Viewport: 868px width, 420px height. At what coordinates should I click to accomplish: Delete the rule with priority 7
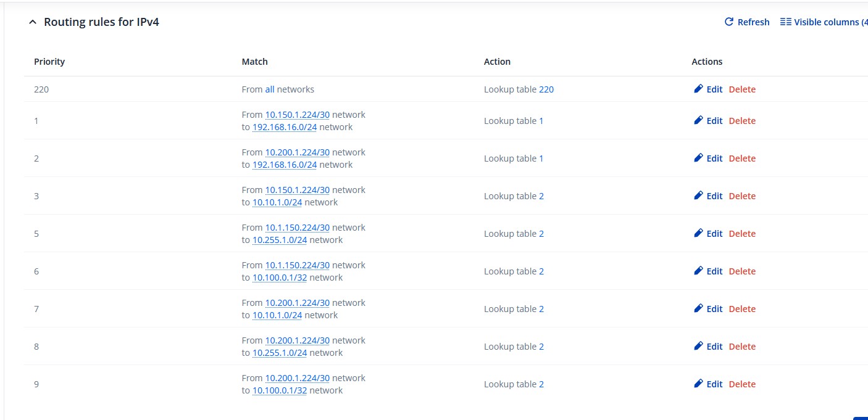(742, 309)
